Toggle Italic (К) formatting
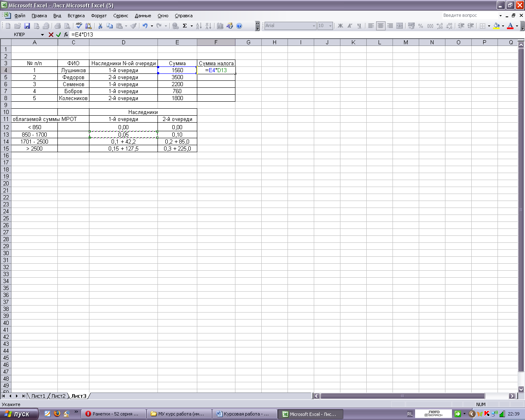The width and height of the screenshot is (525, 420). coord(349,26)
